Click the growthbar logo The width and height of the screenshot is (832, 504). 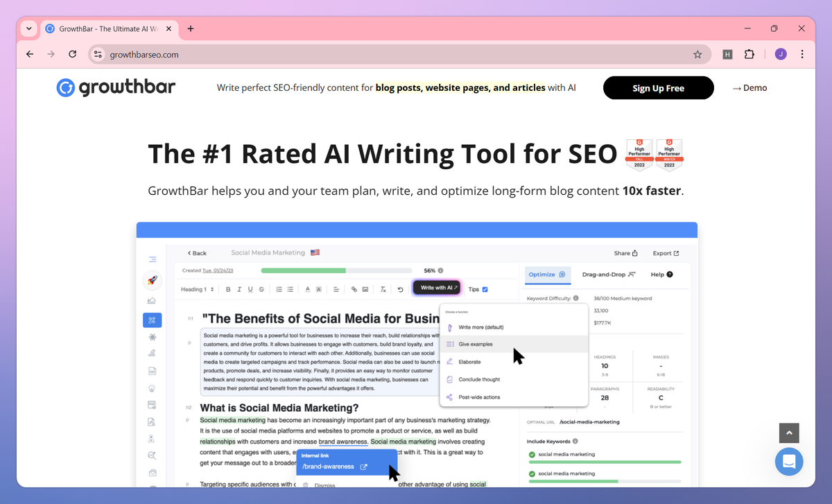click(x=116, y=87)
